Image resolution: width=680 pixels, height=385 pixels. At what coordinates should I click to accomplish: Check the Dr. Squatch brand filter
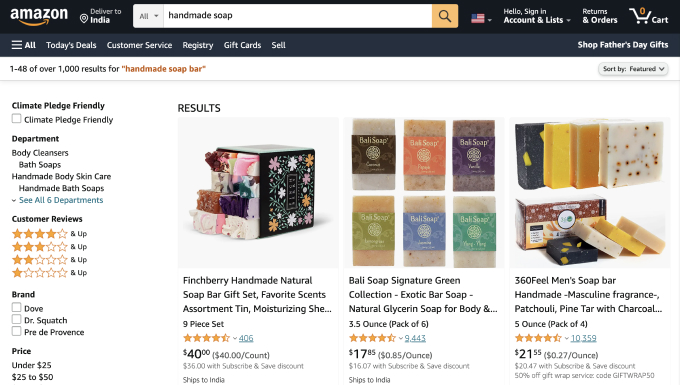[16, 319]
